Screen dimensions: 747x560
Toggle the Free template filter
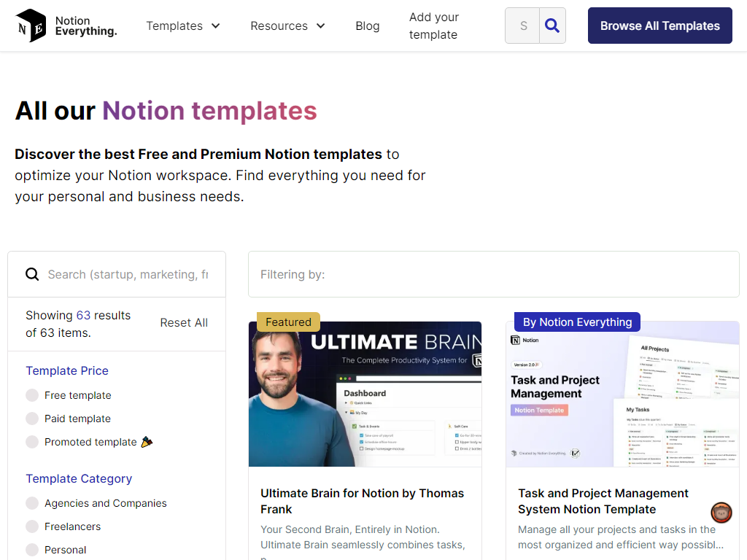[32, 395]
